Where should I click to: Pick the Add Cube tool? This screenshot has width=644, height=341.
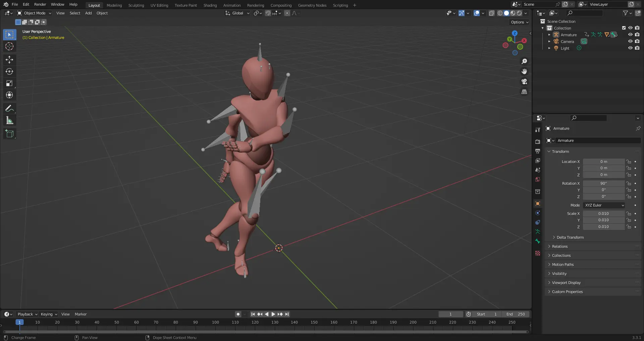[9, 134]
